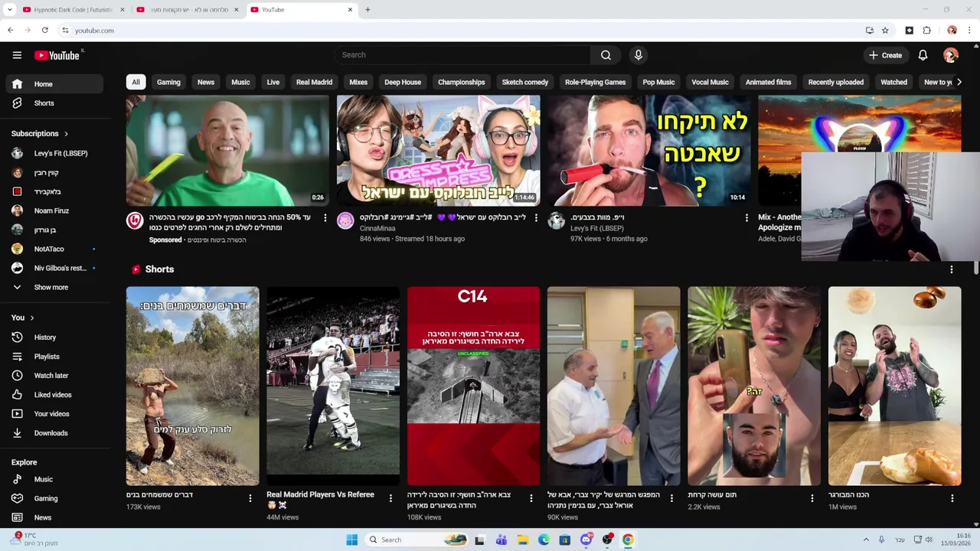980x551 pixels.
Task: Click the YouTube logo
Action: click(57, 55)
